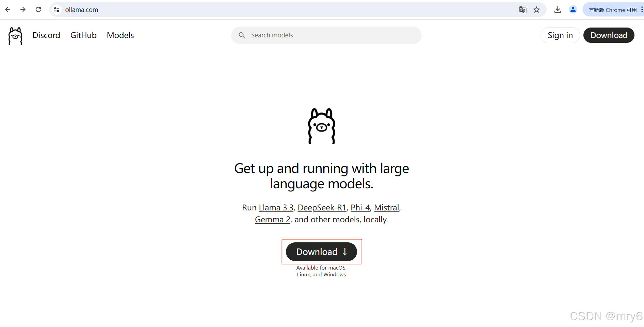Open the Gemma 2 link

tap(273, 220)
